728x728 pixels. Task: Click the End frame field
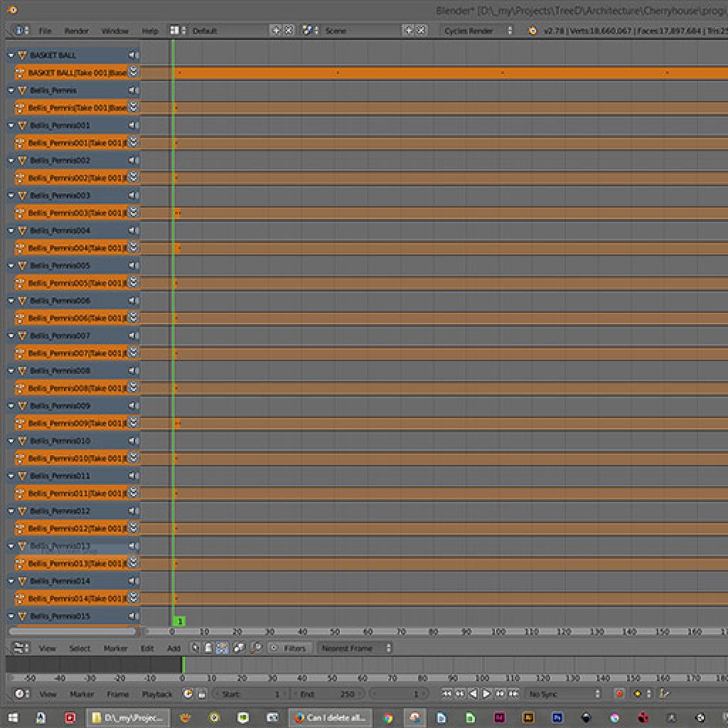pos(327,694)
